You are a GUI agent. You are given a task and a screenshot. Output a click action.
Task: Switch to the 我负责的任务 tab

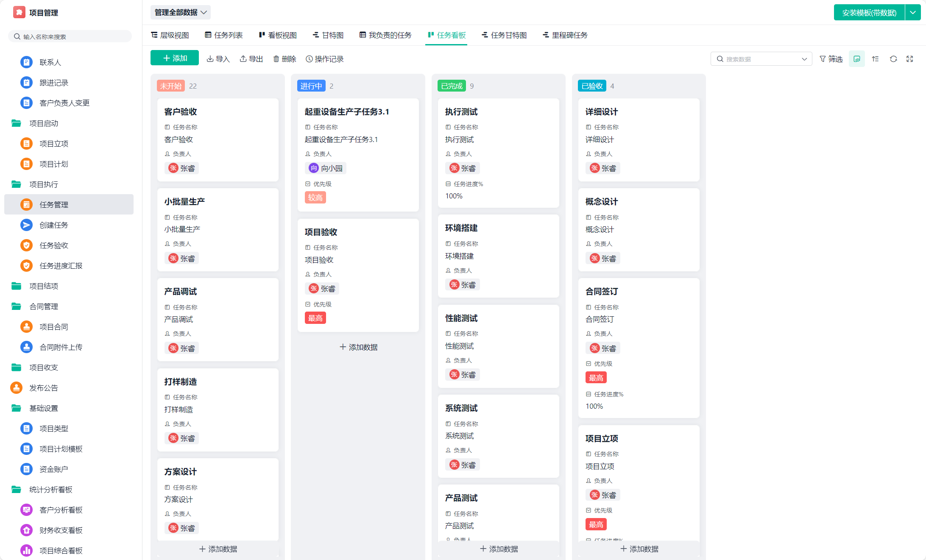point(385,35)
